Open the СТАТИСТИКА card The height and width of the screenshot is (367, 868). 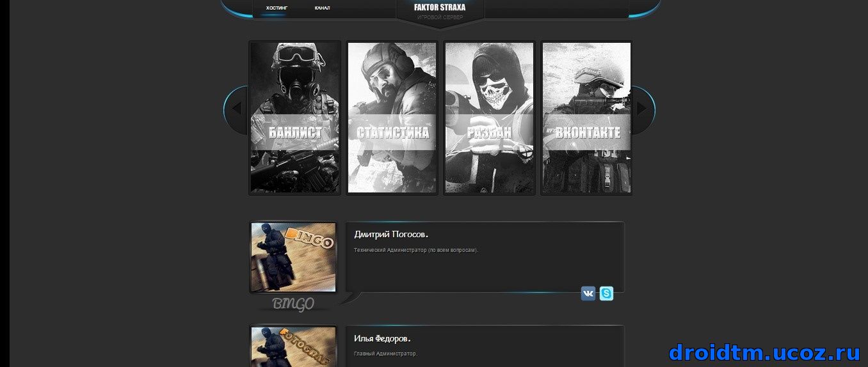392,118
